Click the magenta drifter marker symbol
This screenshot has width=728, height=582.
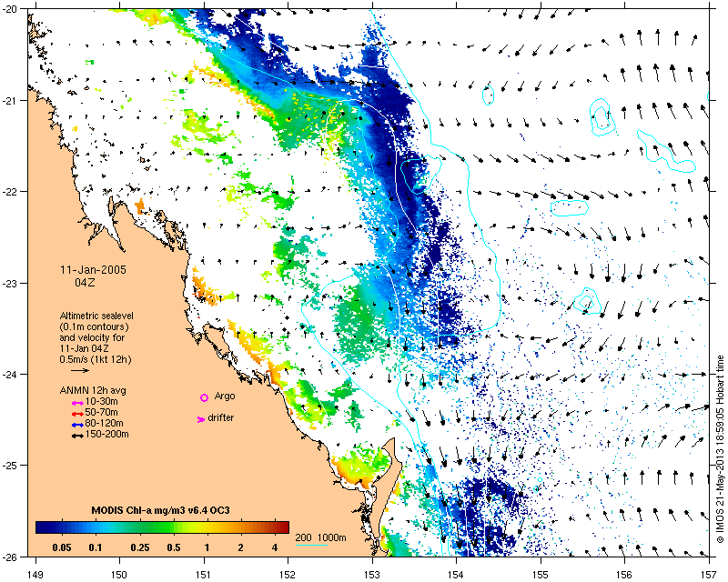[x=201, y=419]
